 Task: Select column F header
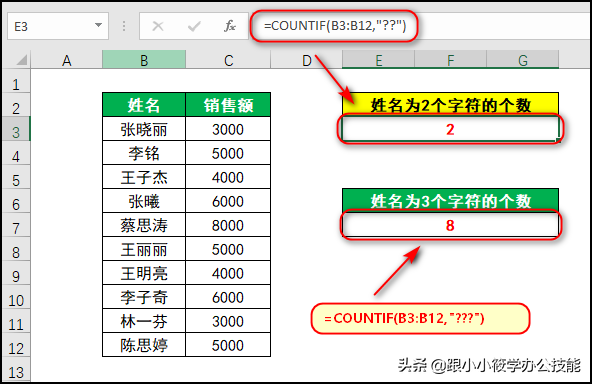[x=450, y=60]
